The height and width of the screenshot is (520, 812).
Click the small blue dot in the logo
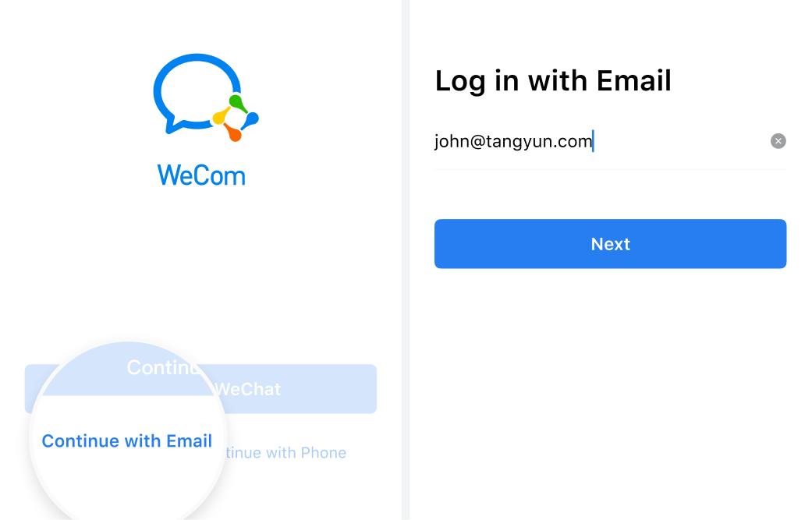(251, 120)
